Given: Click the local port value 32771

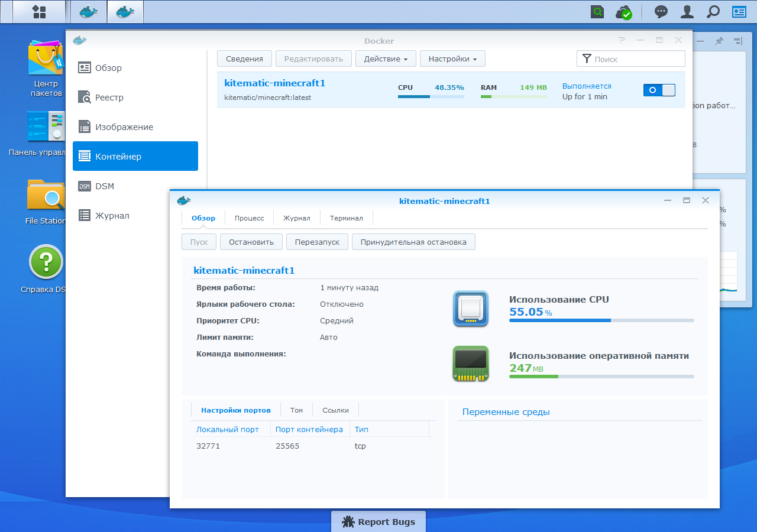Looking at the screenshot, I should [208, 446].
